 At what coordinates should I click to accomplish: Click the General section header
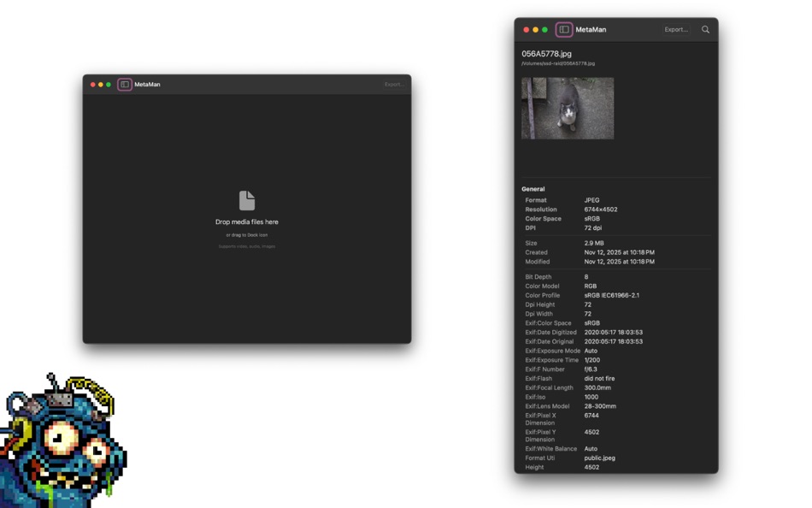533,189
